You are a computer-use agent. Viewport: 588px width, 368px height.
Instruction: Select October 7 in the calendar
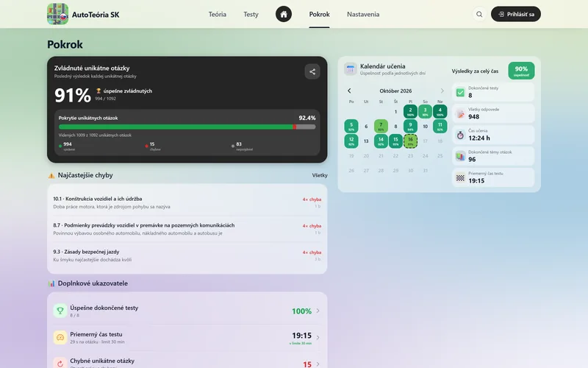pyautogui.click(x=381, y=126)
